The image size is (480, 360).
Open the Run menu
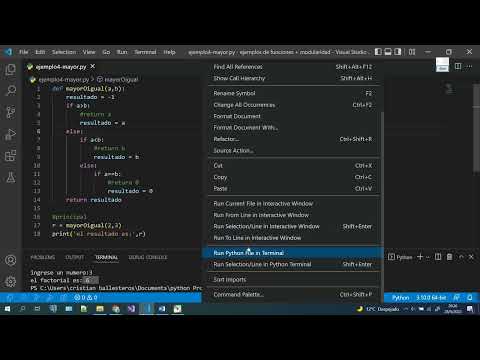(x=122, y=52)
